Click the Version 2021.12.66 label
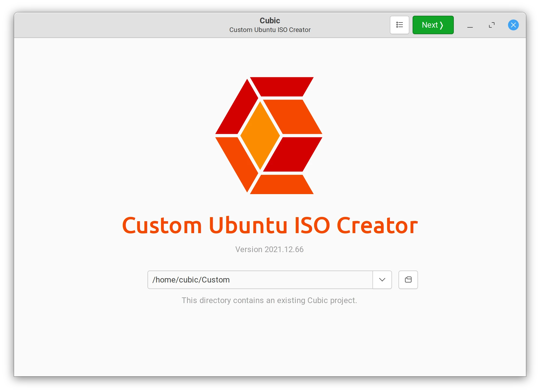The width and height of the screenshot is (540, 392). (269, 249)
